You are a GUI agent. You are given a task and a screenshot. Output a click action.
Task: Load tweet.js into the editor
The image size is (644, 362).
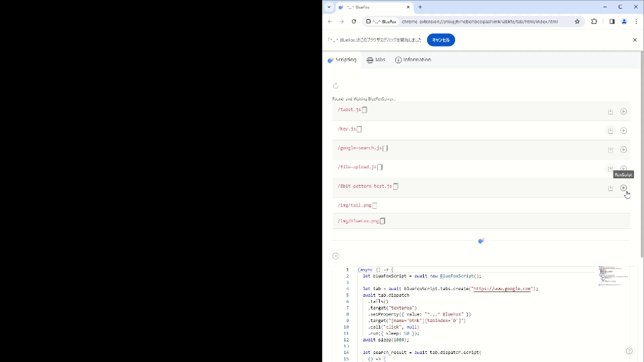tap(610, 112)
